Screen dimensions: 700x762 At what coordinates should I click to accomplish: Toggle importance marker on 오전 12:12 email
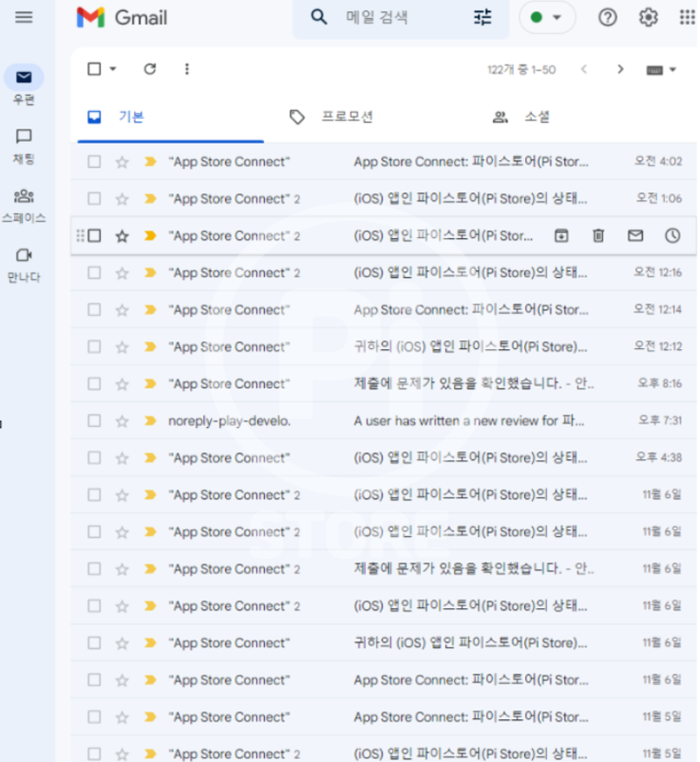[x=150, y=346]
